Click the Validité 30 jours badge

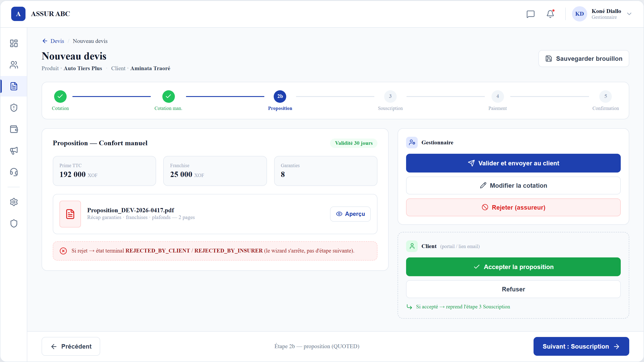[354, 143]
